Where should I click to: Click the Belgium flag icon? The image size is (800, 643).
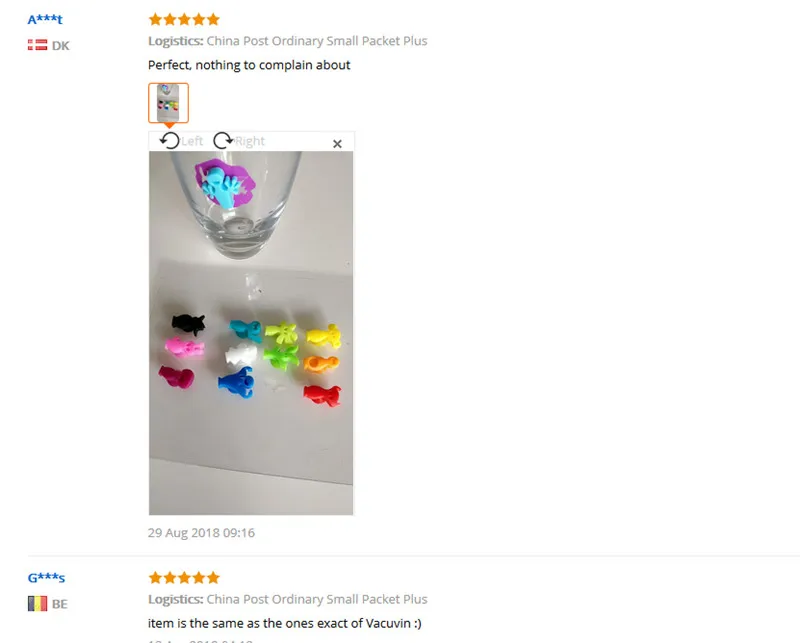coord(37,604)
